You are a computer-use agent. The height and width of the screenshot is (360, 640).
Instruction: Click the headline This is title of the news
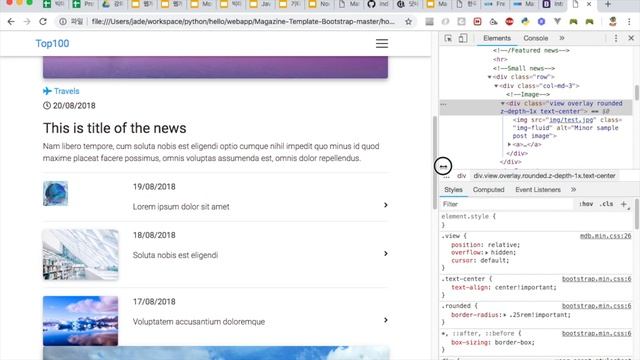coord(115,128)
